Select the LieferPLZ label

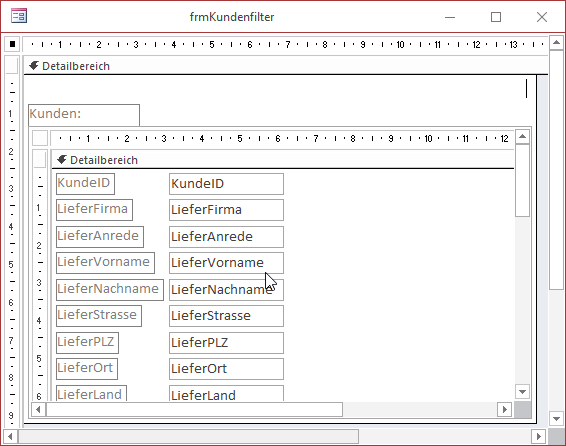click(x=87, y=343)
